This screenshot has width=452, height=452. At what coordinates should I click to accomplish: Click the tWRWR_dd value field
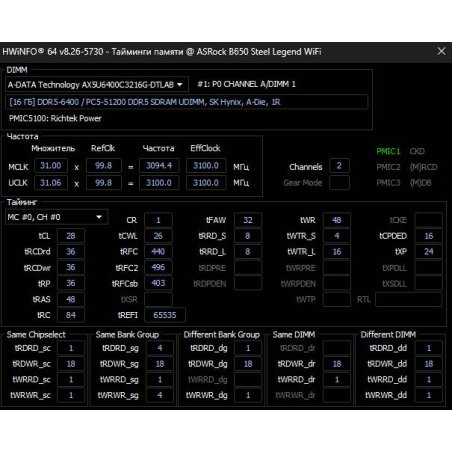429,395
